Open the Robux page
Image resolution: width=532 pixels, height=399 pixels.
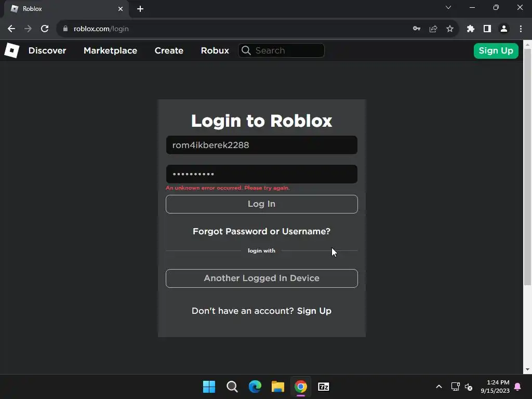tap(215, 50)
